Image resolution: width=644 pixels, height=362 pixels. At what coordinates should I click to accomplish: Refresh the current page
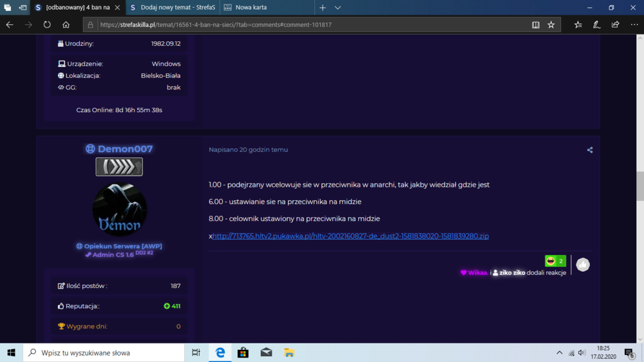(47, 24)
